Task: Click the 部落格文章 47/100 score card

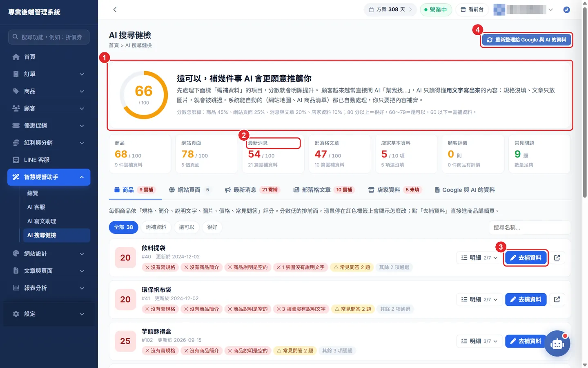Action: 340,154
